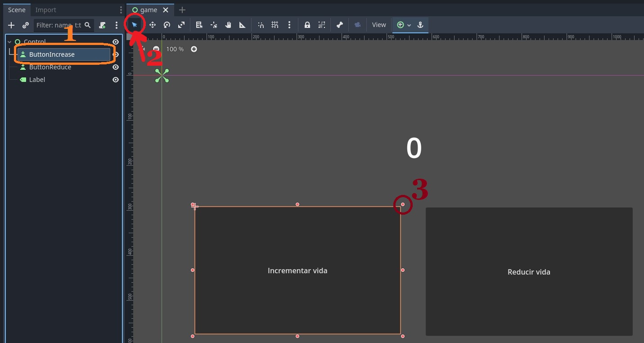The width and height of the screenshot is (644, 343).
Task: Zoom in with the plus button
Action: coord(194,49)
